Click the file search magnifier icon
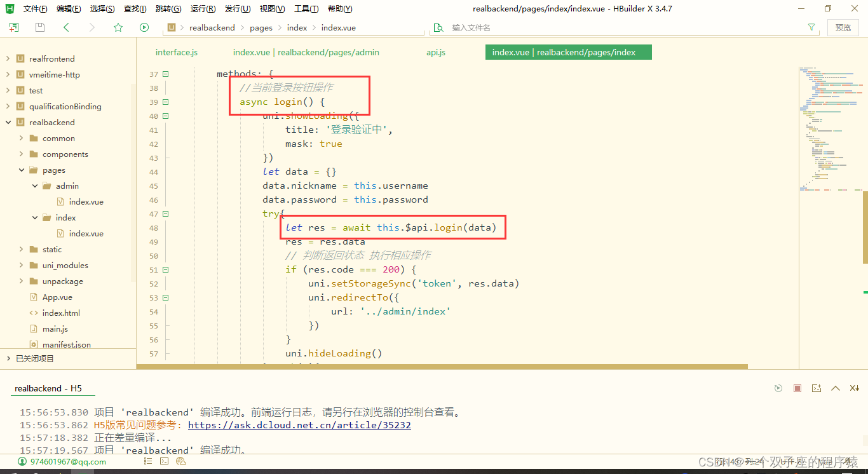 (438, 28)
